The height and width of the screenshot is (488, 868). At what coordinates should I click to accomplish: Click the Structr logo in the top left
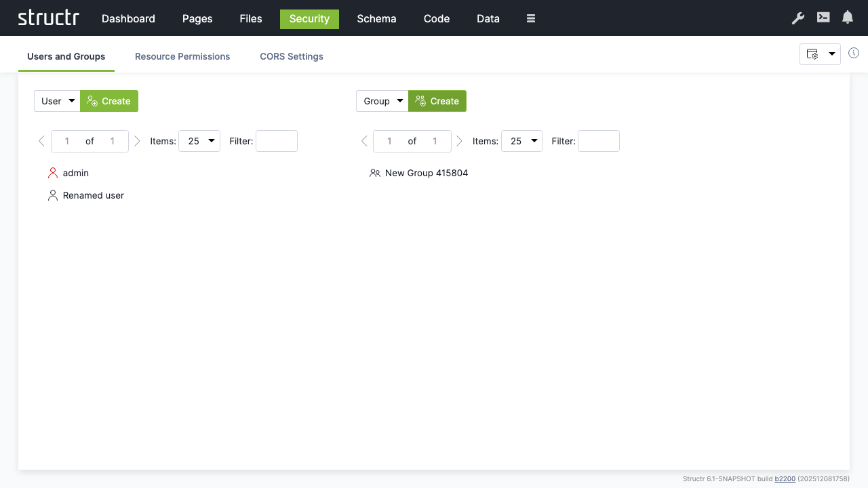point(48,18)
